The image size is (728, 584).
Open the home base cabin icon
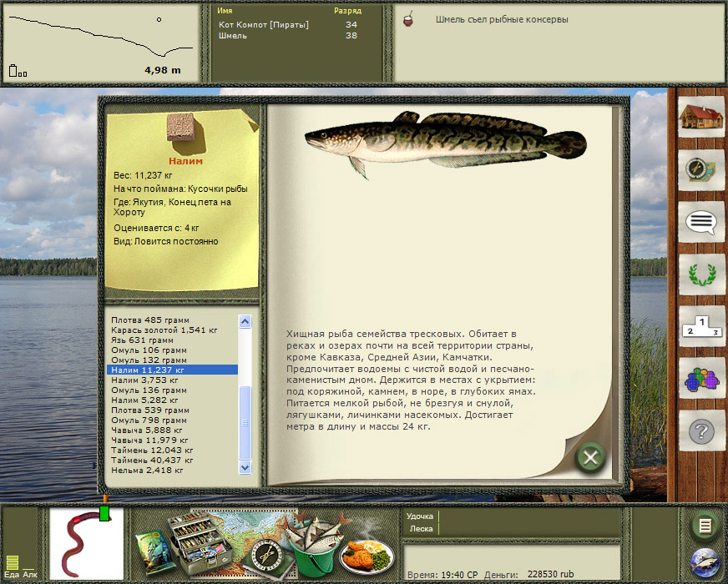tap(700, 118)
